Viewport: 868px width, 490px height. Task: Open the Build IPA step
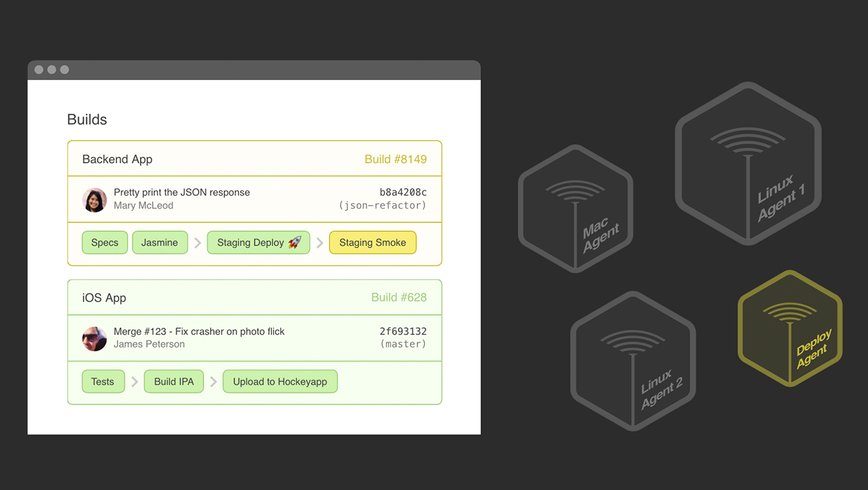pos(174,382)
